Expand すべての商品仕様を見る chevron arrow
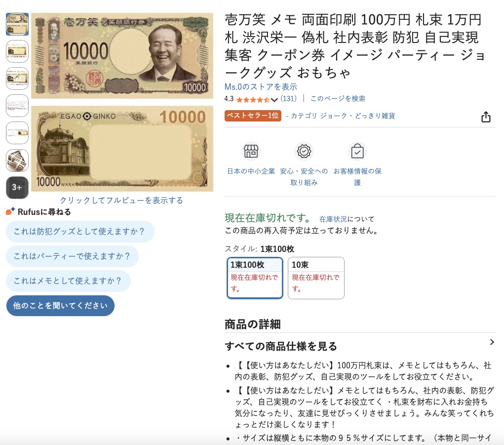504x445 pixels. pos(492,342)
